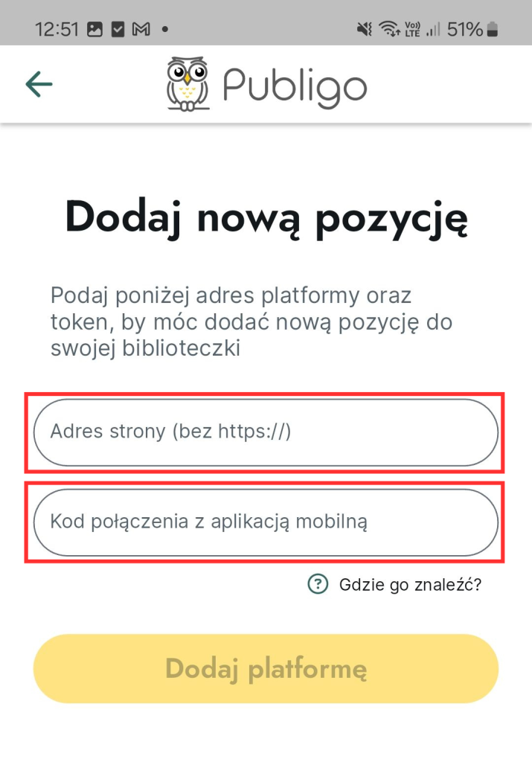Tap the Publigo owl logo
Viewport: 532px width, 762px height.
[186, 84]
